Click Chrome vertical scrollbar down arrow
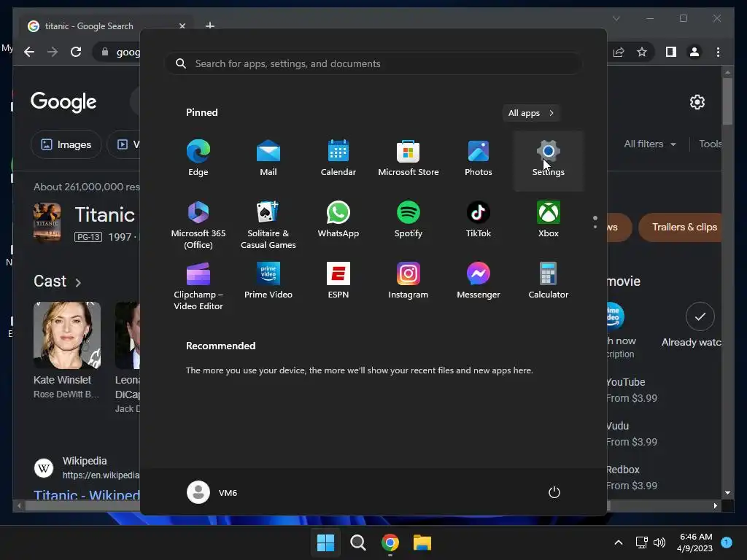This screenshot has width=747, height=560. (727, 493)
